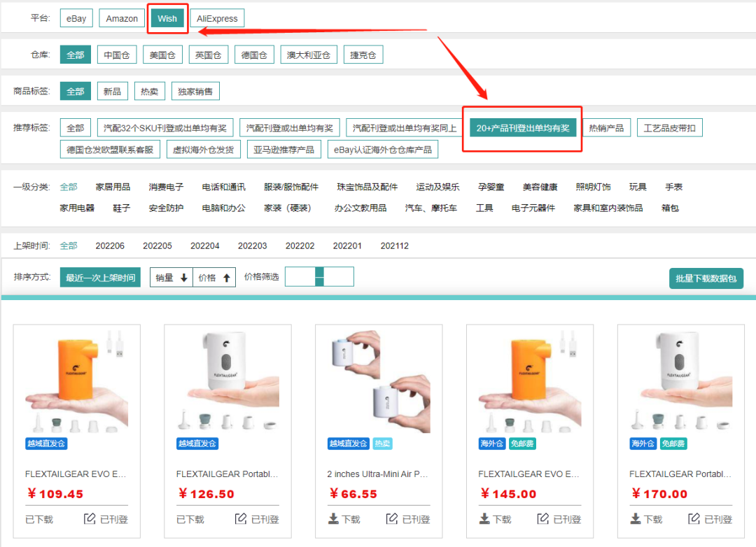Choose 美国仓 warehouse filter
Viewport: 756px width, 547px height.
tap(162, 55)
